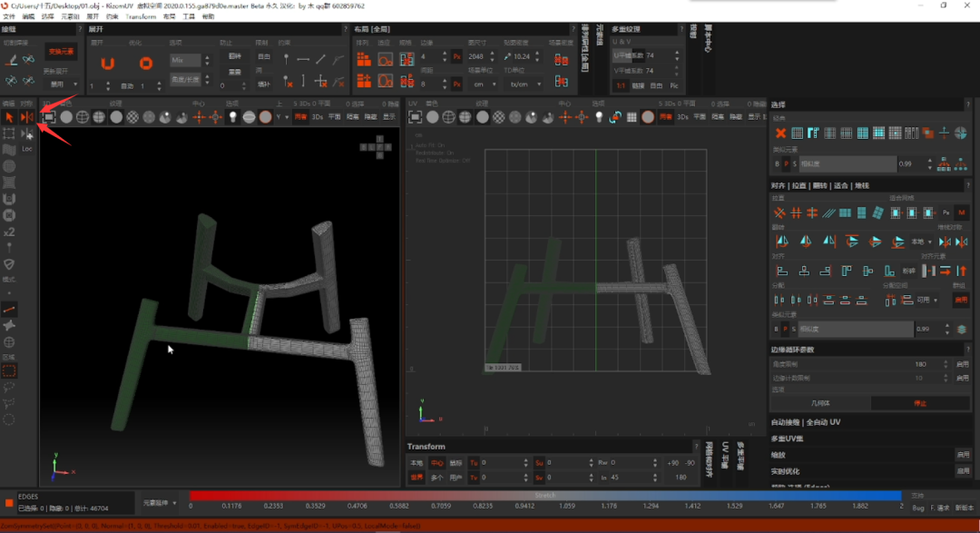
Task: Open the 禁用 dropdown under 更新展开
Action: (62, 84)
